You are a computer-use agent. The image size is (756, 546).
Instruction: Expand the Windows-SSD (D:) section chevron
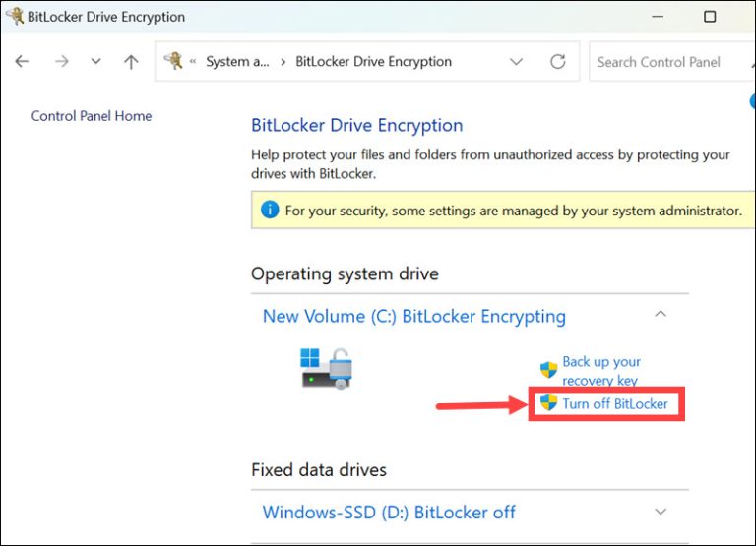[x=661, y=512]
